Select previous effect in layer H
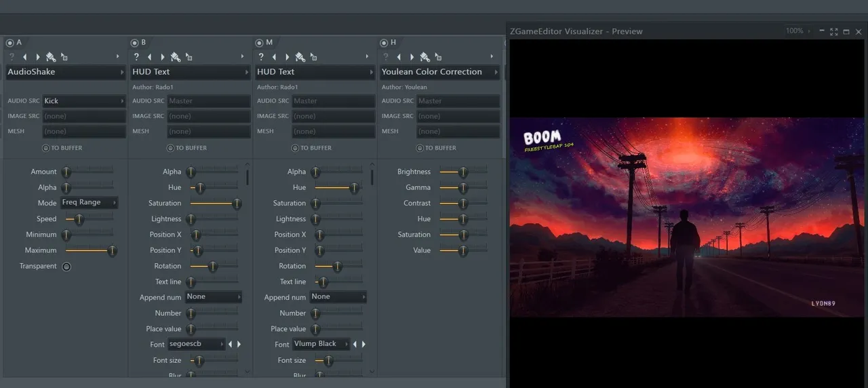Image resolution: width=868 pixels, height=388 pixels. click(x=399, y=57)
